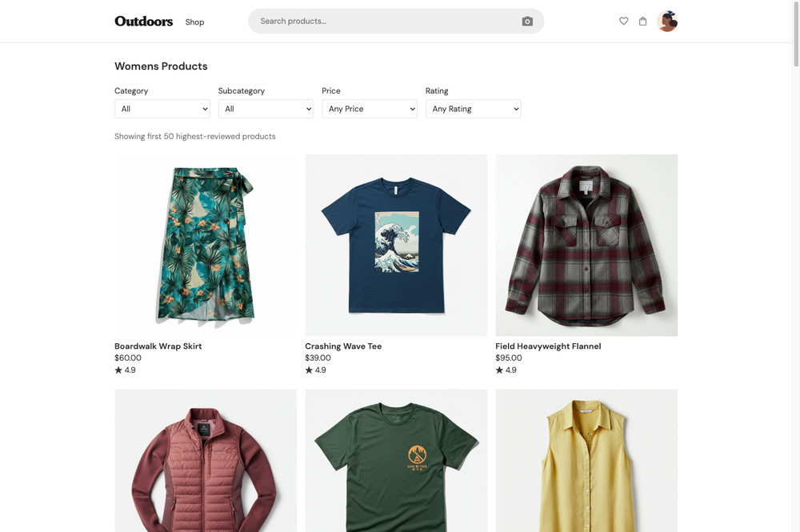Open the Crashing Wave Tee link
Viewport: 800px width, 532px height.
click(343, 346)
